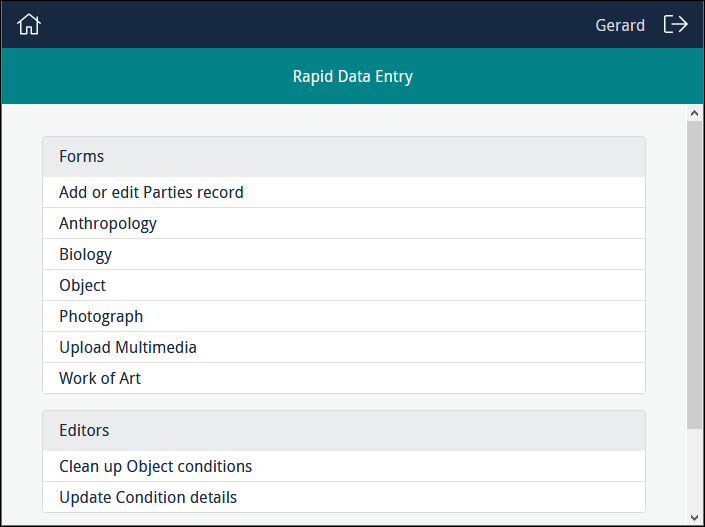Open Update Condition details editor
The height and width of the screenshot is (527, 705).
tap(148, 497)
